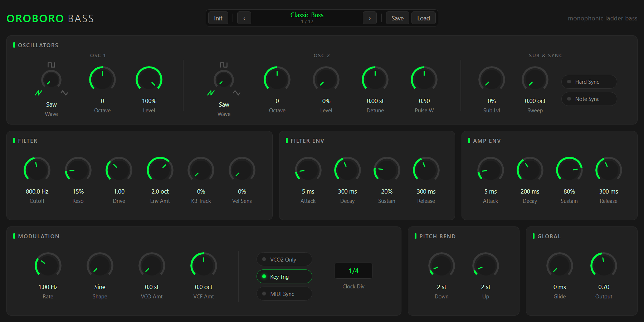The width and height of the screenshot is (644, 322).
Task: Click the 1 / 12 preset counter
Action: point(307,22)
